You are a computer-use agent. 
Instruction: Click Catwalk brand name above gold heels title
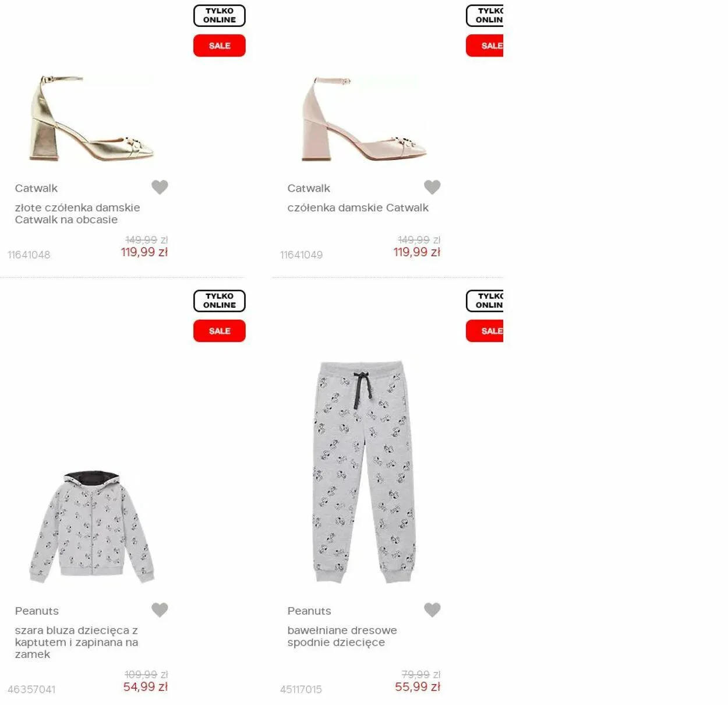coord(36,188)
